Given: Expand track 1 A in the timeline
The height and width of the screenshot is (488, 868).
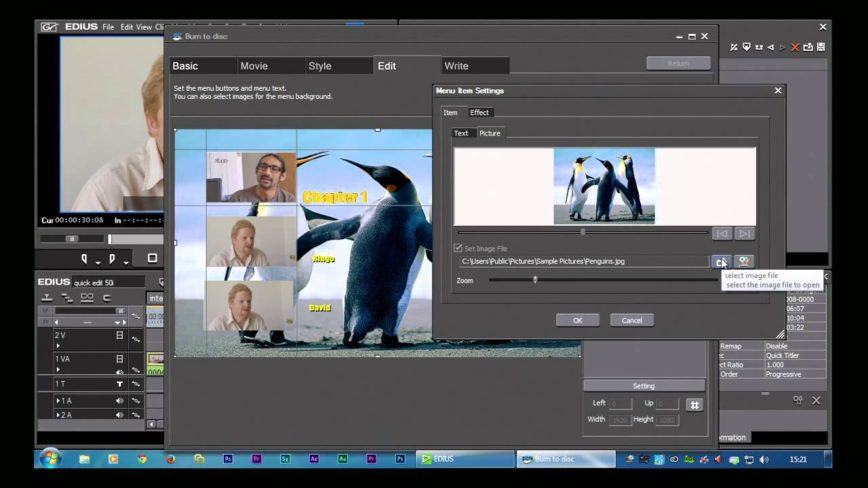Looking at the screenshot, I should [x=58, y=401].
